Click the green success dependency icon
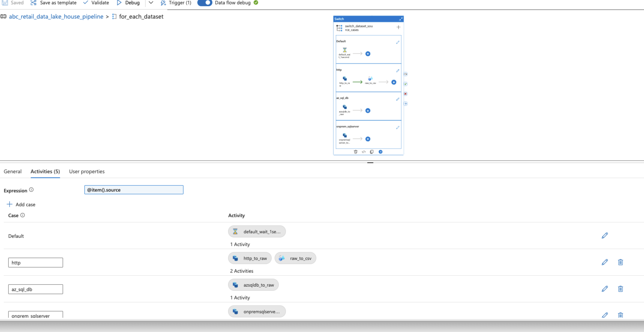 click(x=406, y=84)
